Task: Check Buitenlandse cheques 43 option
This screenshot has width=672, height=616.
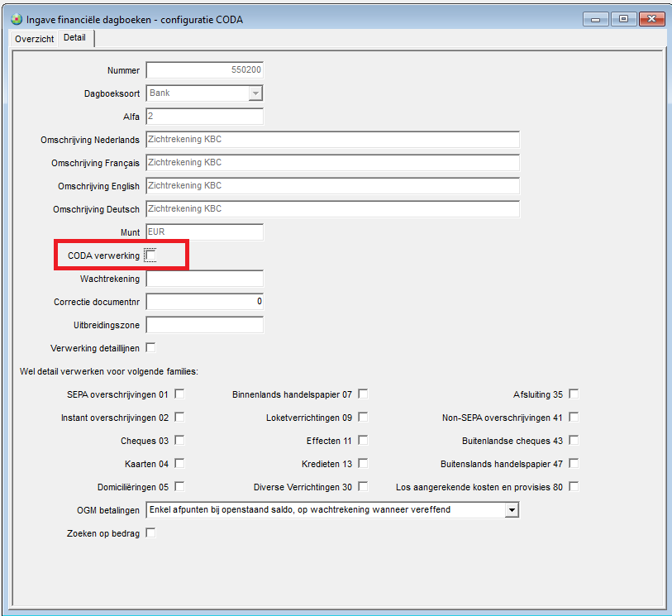Action: (574, 441)
